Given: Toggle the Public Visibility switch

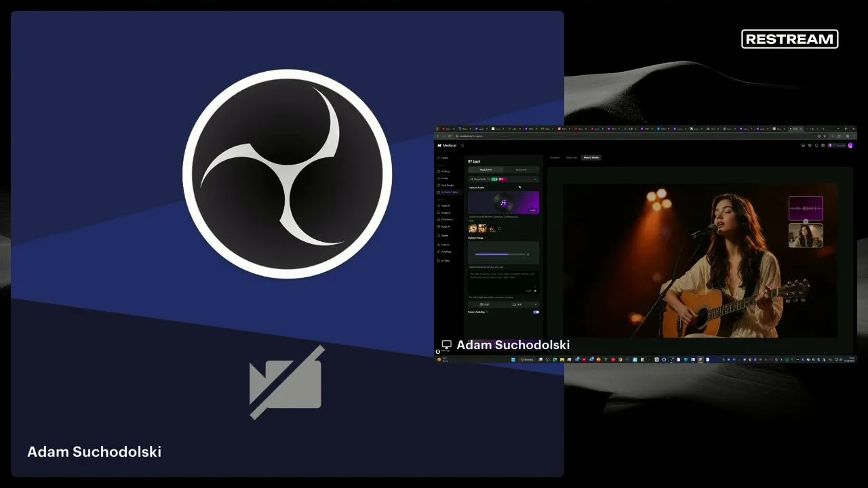Looking at the screenshot, I should point(536,312).
